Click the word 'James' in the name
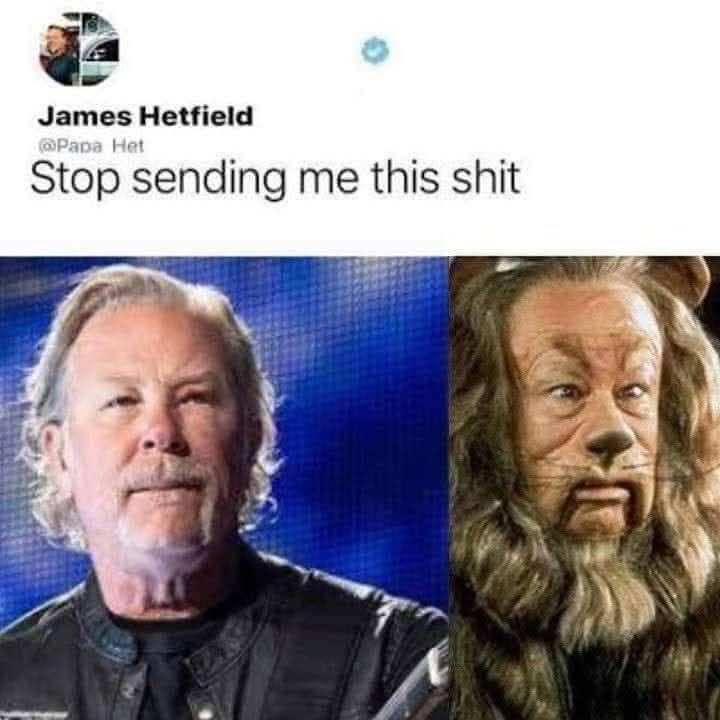This screenshot has height=720, width=720. [84, 116]
